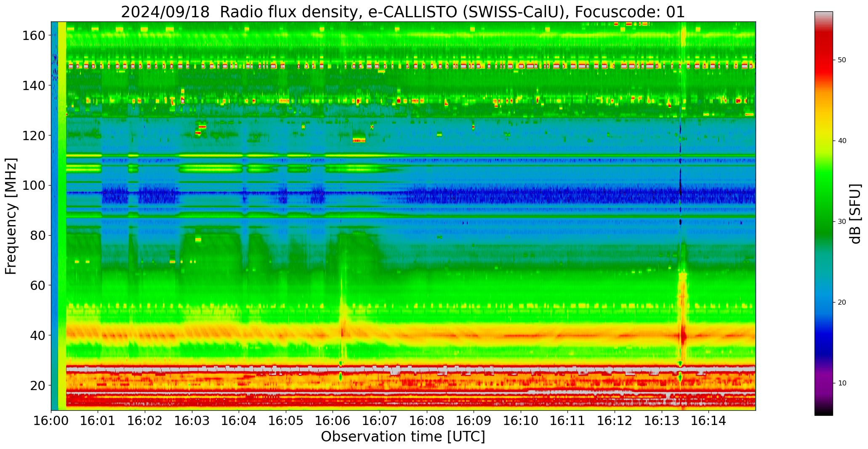
Task: Click the 80 frequency tick label
Action: click(x=38, y=235)
